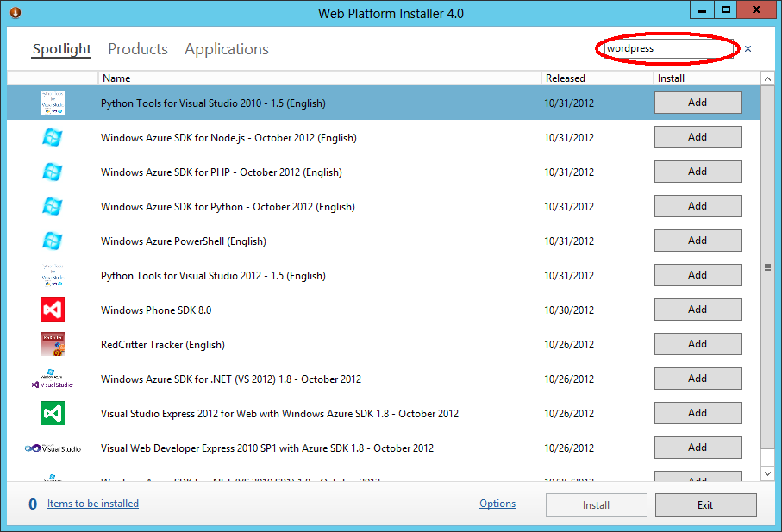The height and width of the screenshot is (532, 782).
Task: Add Windows Azure SDK for Python
Action: [698, 205]
